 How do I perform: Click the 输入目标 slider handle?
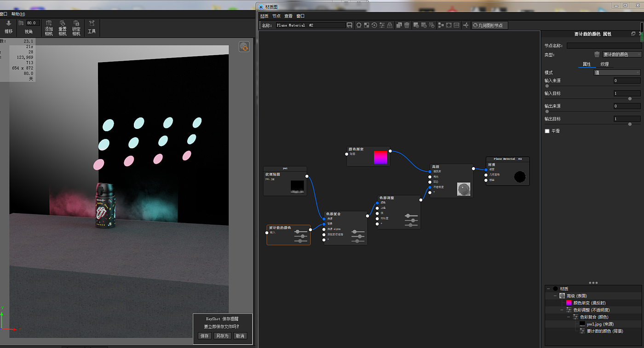[630, 99]
